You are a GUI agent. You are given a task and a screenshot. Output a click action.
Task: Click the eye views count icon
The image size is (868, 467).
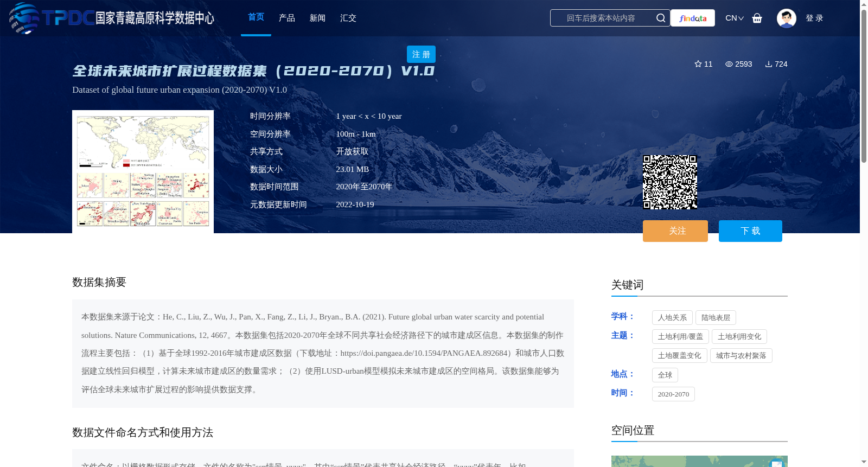click(729, 64)
